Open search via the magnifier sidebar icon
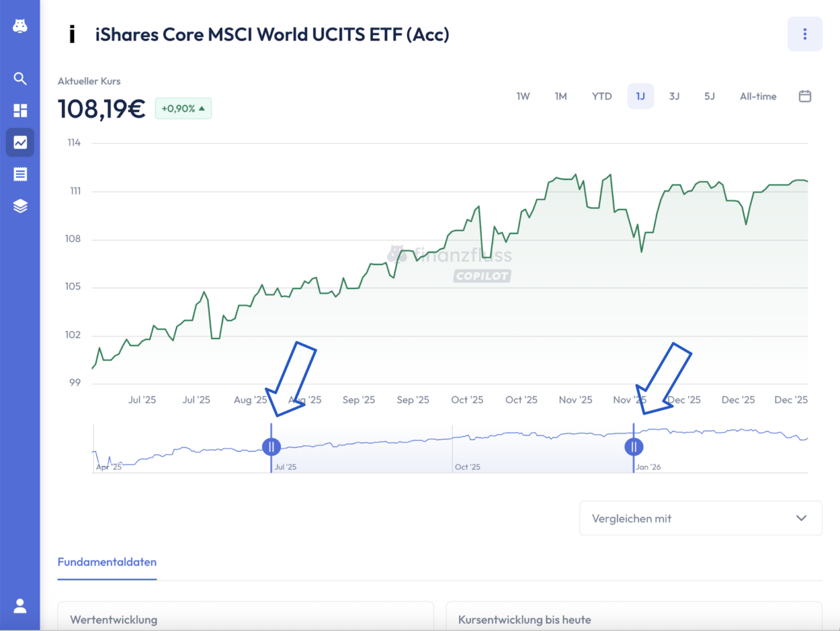The image size is (840, 631). (20, 79)
